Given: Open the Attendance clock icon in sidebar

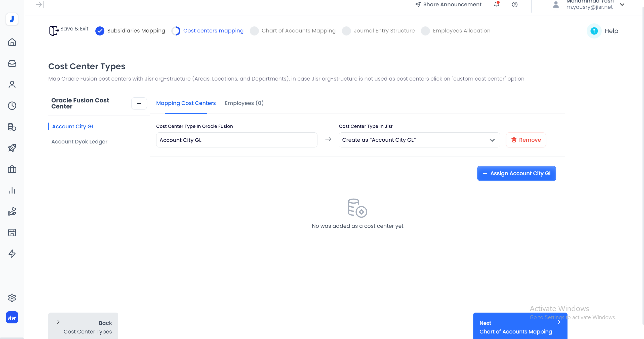Looking at the screenshot, I should pyautogui.click(x=12, y=106).
